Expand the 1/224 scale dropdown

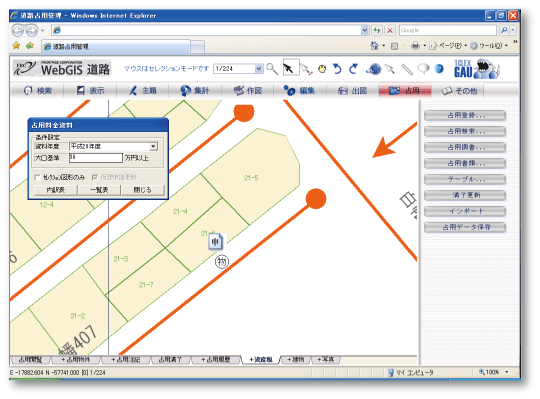pos(259,69)
